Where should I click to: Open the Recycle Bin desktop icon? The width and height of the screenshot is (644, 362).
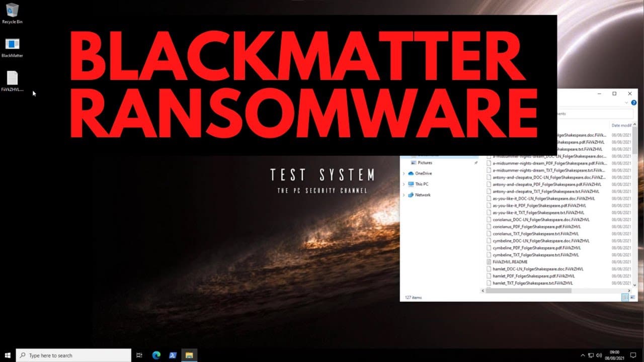(12, 14)
